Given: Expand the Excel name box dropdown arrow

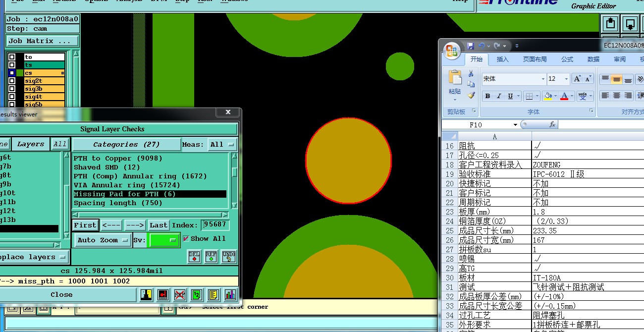Looking at the screenshot, I should [515, 125].
